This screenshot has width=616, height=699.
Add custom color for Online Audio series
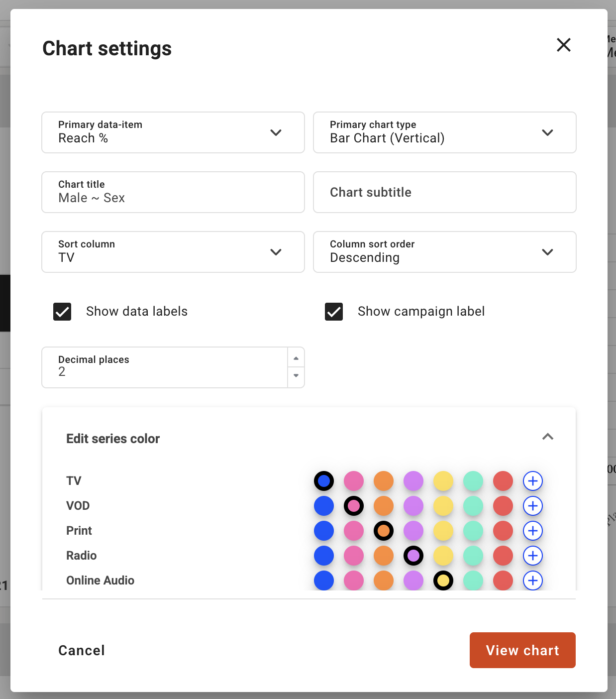(533, 581)
